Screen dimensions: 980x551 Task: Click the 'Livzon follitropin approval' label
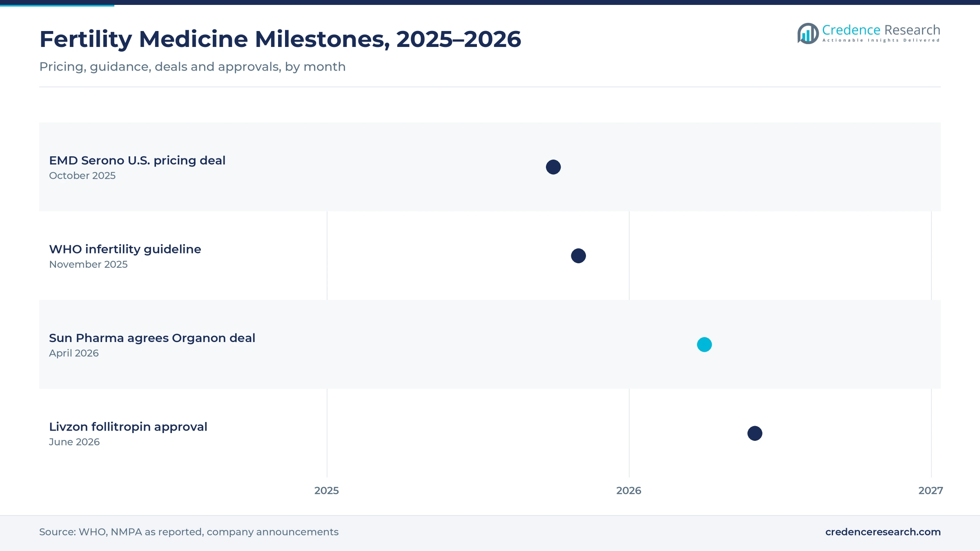pos(128,427)
